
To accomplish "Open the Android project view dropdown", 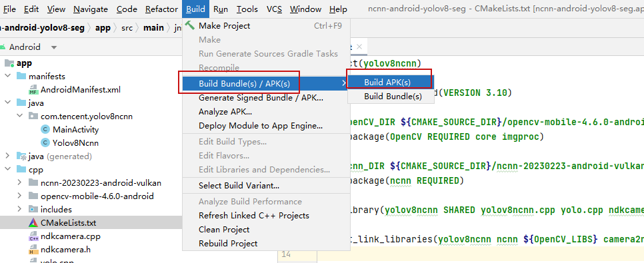I will coord(54,47).
